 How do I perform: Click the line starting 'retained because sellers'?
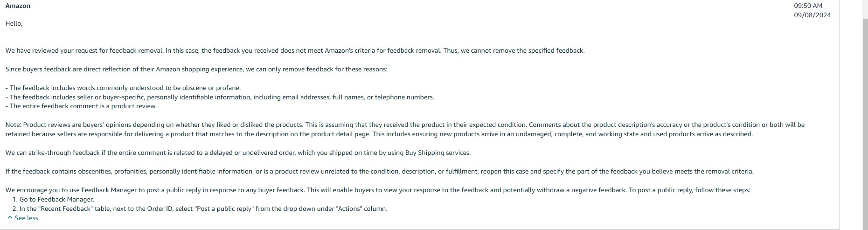point(379,134)
